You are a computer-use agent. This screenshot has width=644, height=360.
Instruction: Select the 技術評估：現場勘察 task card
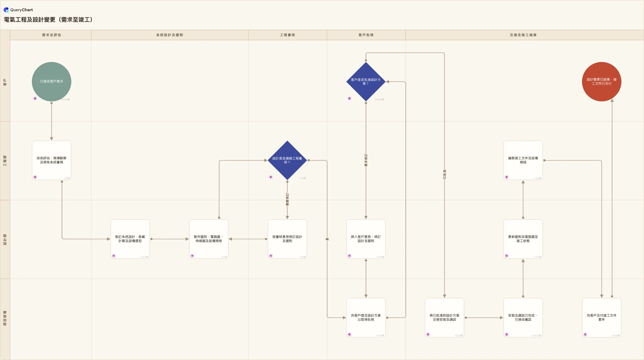click(51, 160)
